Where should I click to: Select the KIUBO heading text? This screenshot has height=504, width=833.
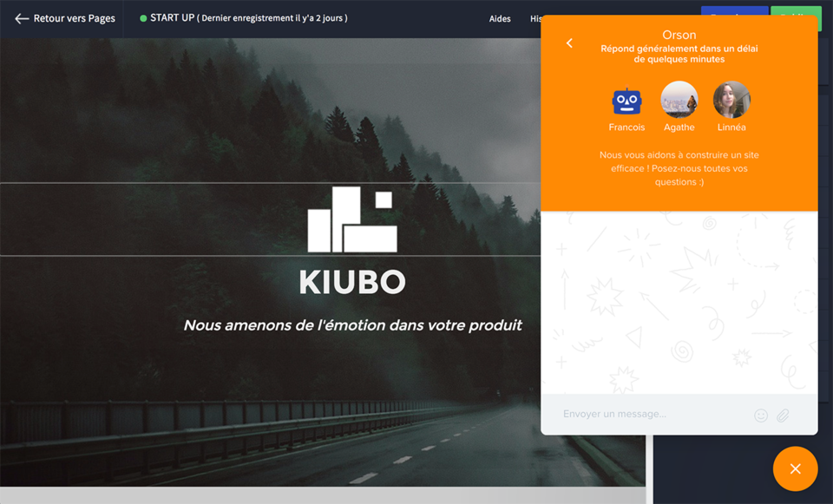(x=352, y=282)
